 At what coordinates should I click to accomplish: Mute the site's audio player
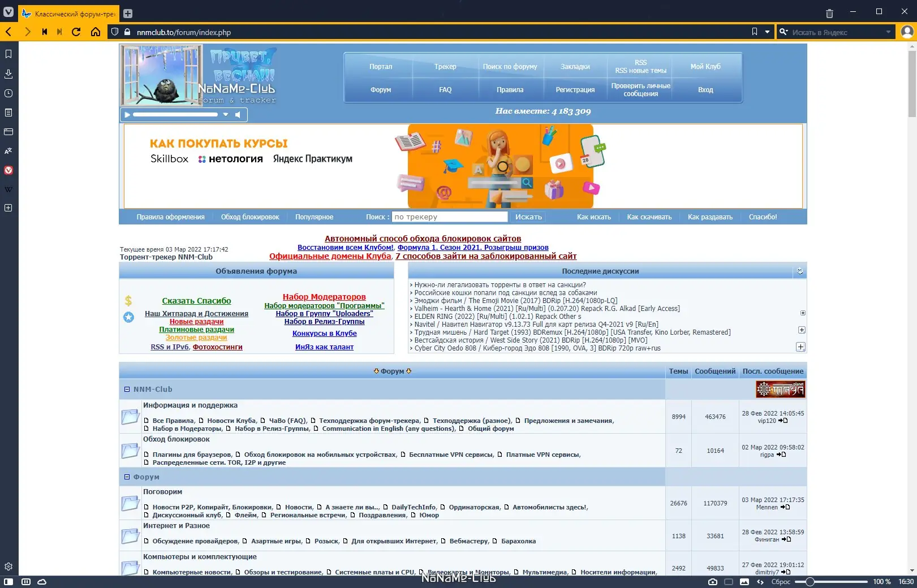tap(238, 115)
